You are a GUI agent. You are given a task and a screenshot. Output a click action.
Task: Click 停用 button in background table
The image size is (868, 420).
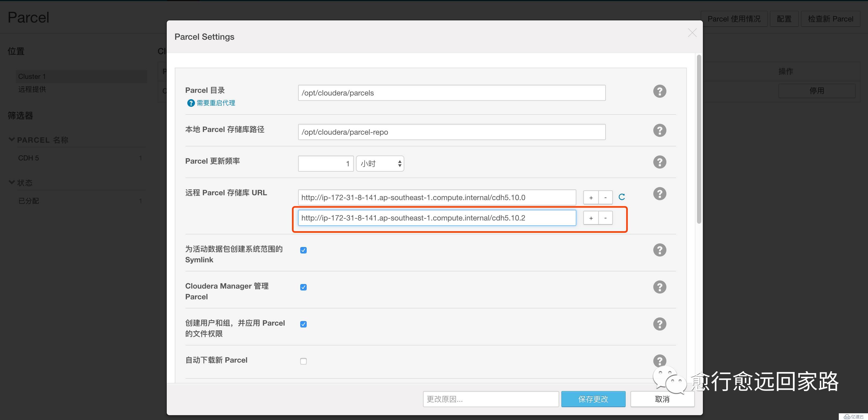[x=817, y=91]
